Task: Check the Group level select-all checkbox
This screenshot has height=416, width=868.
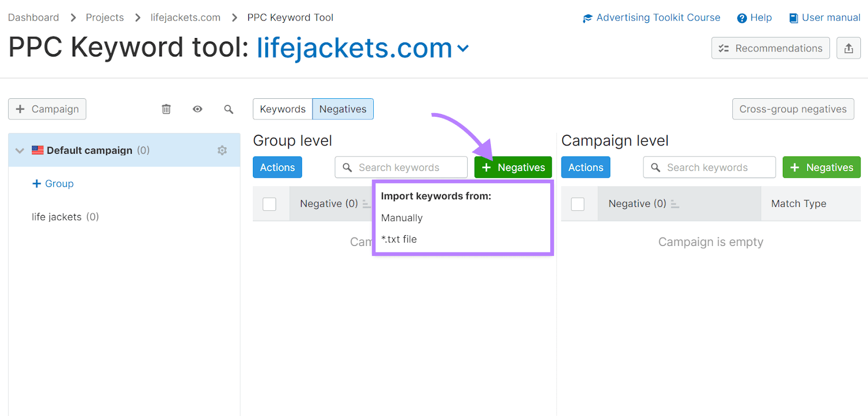Action: (x=270, y=204)
